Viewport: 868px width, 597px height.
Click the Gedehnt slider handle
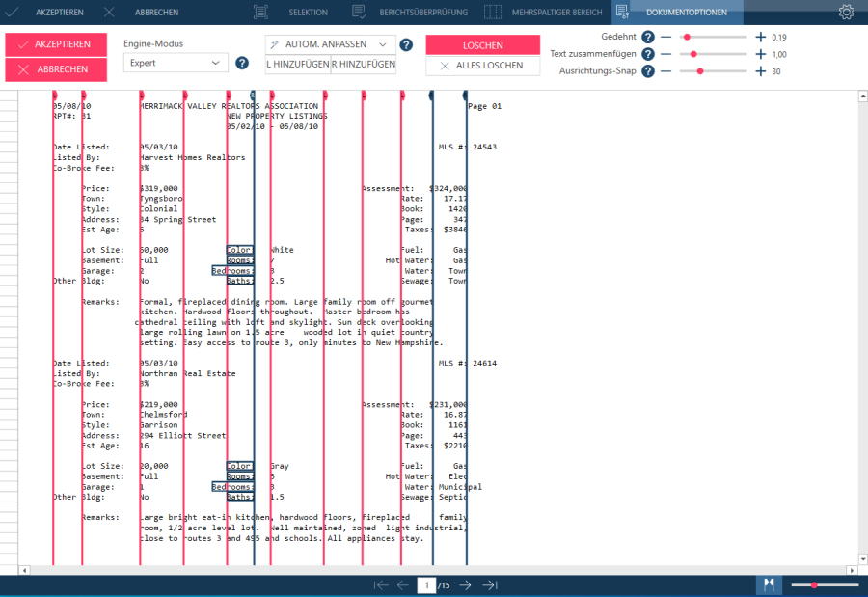pyautogui.click(x=687, y=37)
